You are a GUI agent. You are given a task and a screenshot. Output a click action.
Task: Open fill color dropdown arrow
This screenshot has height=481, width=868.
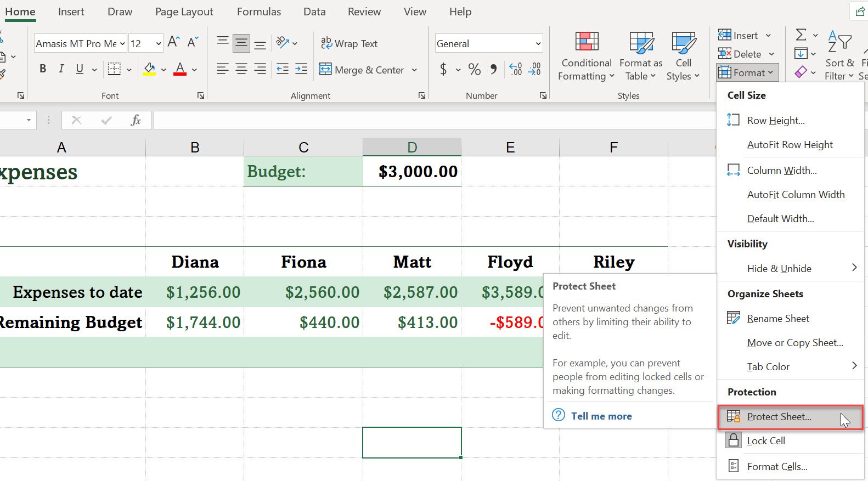click(164, 70)
